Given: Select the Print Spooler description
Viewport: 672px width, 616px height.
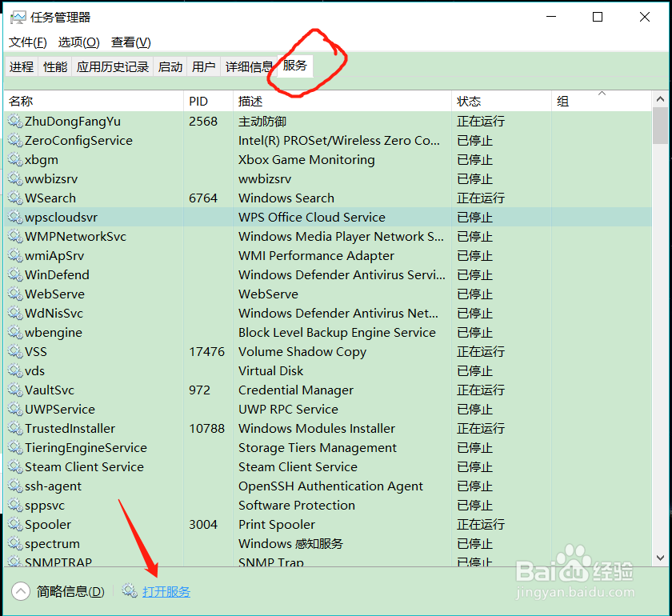Looking at the screenshot, I should coord(277,524).
